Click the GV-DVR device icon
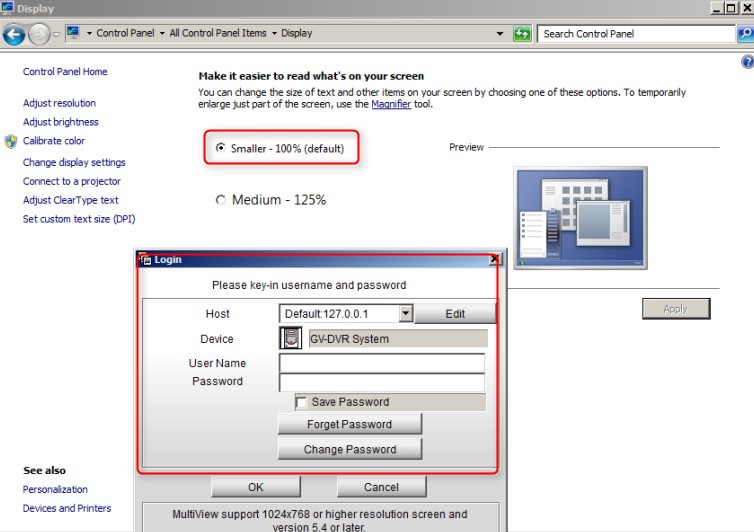The width and height of the screenshot is (754, 532). (x=290, y=338)
